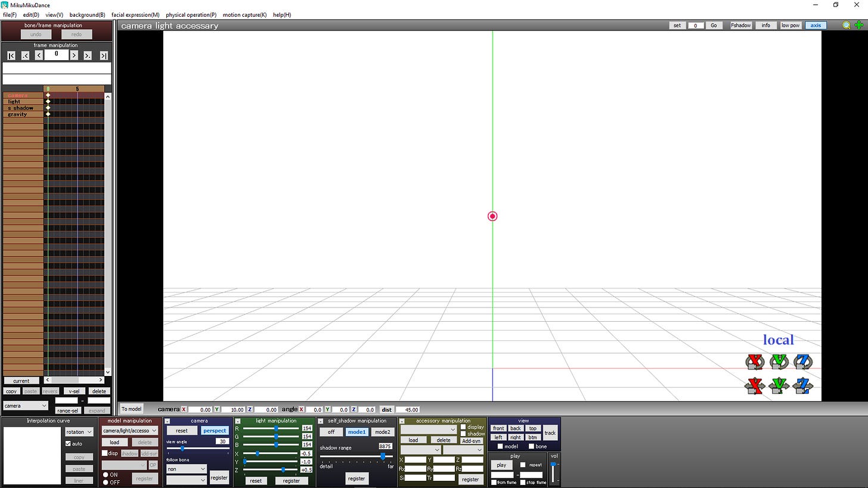Select self shadow mode2 button

click(383, 432)
